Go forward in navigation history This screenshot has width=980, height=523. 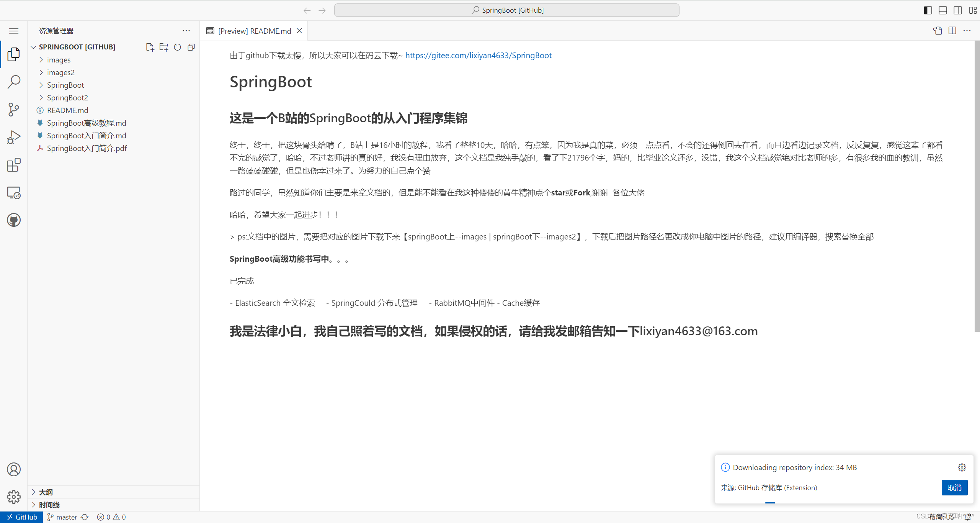pyautogui.click(x=322, y=10)
